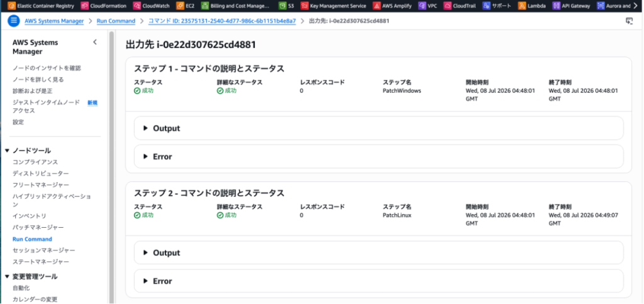Viewport: 644px width, 304px height.
Task: Open the CloudTrail shortcut icon
Action: [447, 6]
